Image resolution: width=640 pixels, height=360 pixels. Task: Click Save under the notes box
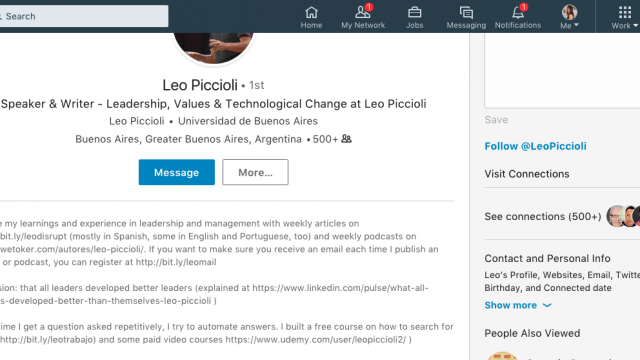496,120
